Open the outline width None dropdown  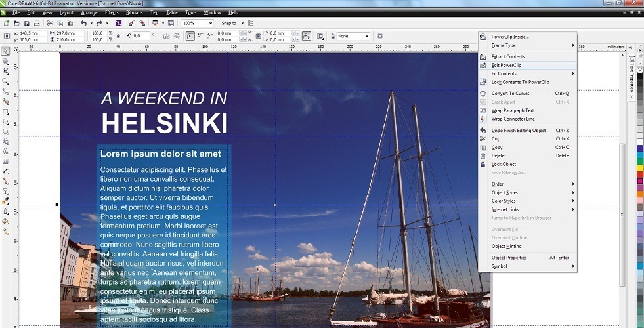click(367, 36)
